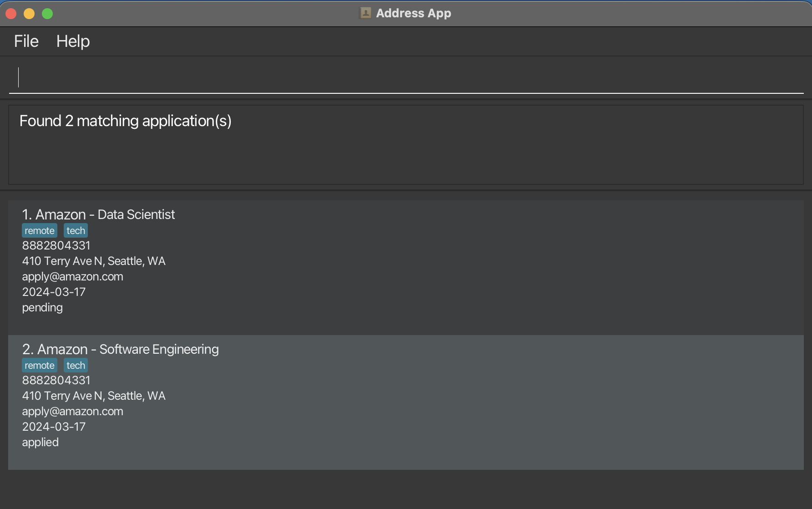Click the pending status text

point(42,307)
